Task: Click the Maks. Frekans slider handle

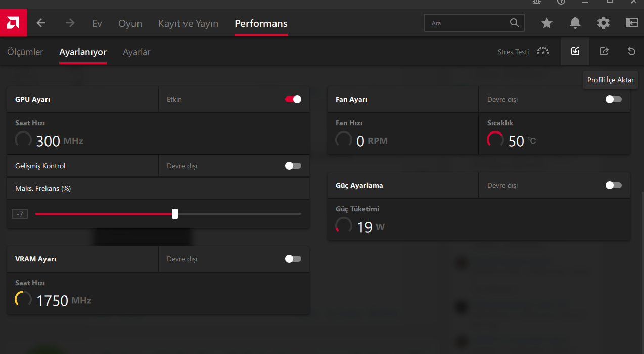Action: tap(175, 214)
